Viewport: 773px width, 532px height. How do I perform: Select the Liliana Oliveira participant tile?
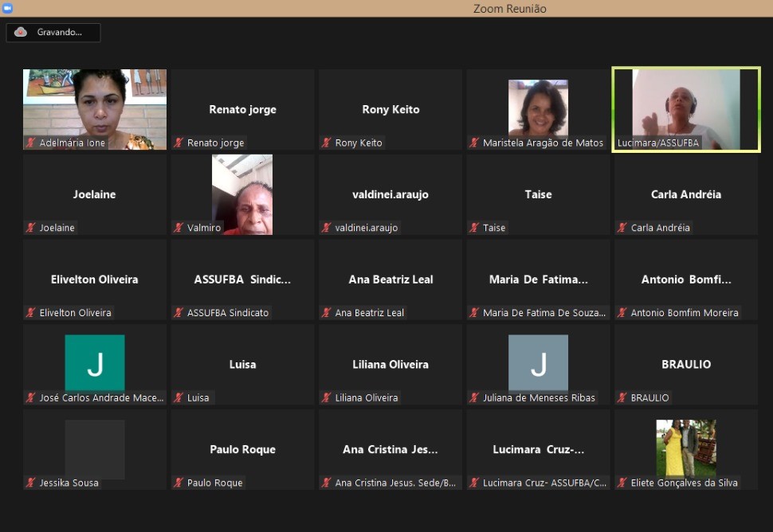tap(390, 365)
